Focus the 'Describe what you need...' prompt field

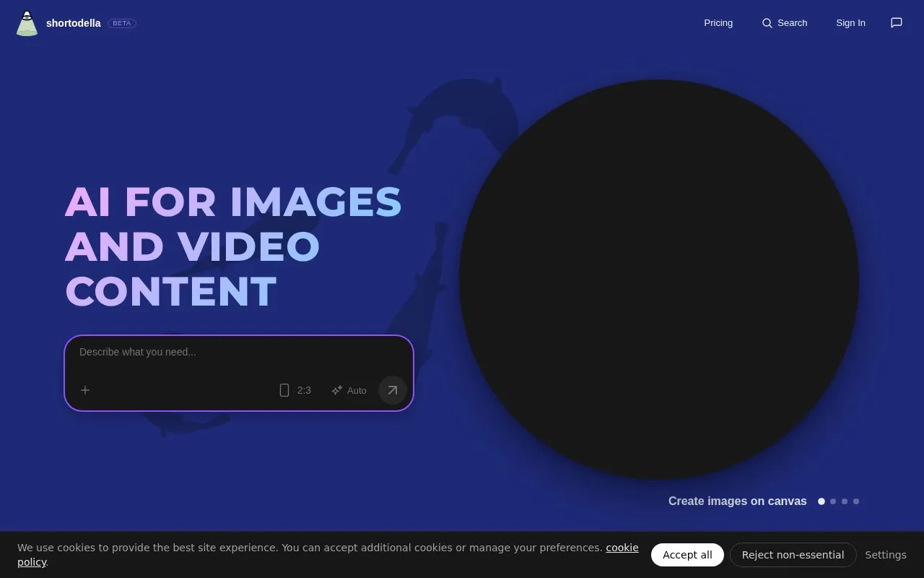[239, 353]
